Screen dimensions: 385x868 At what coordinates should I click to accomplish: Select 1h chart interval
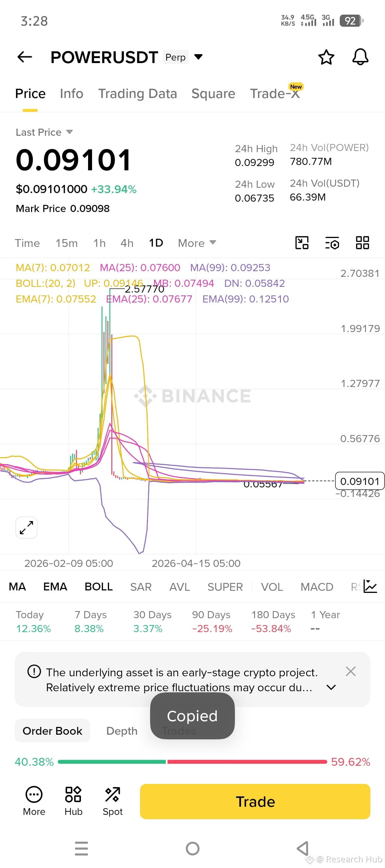99,243
